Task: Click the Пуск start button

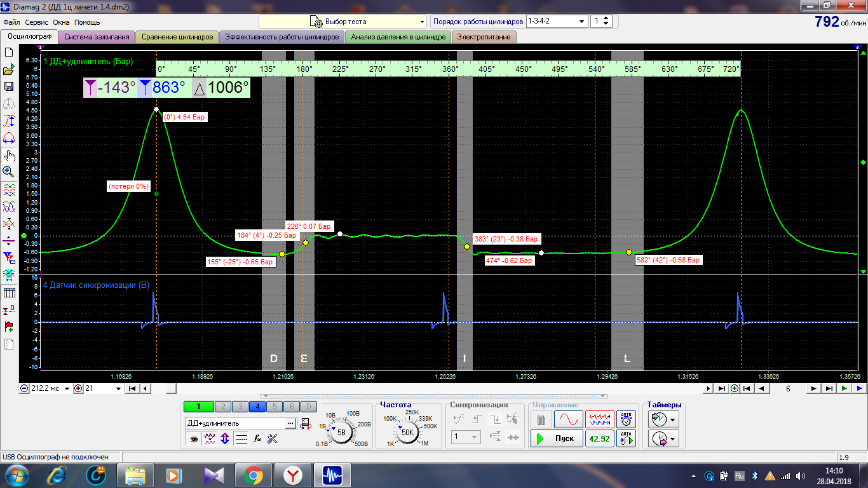Action: point(557,438)
